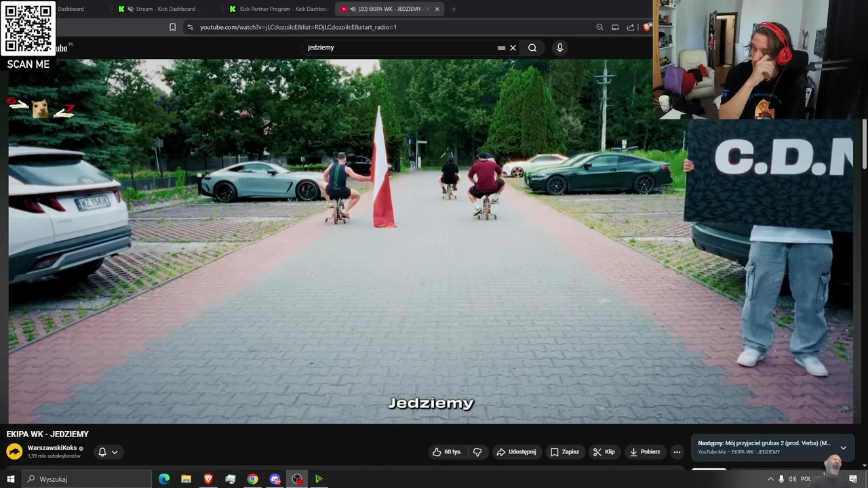The image size is (868, 488).
Task: Open Windows Start menu
Action: click(10, 479)
